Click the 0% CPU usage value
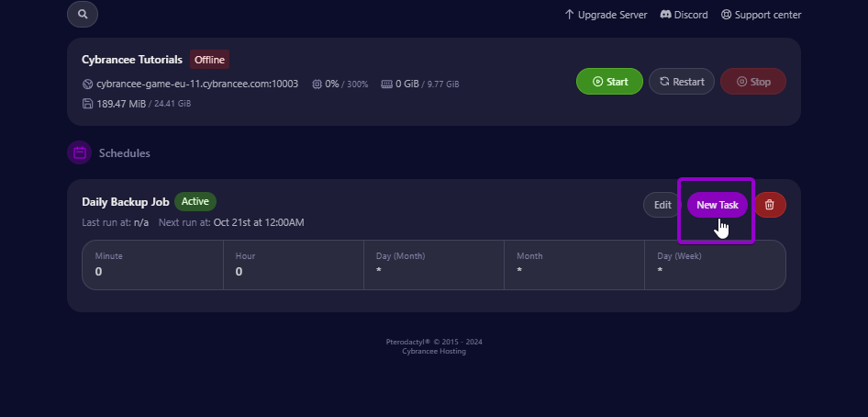The height and width of the screenshot is (417, 868). (x=332, y=84)
